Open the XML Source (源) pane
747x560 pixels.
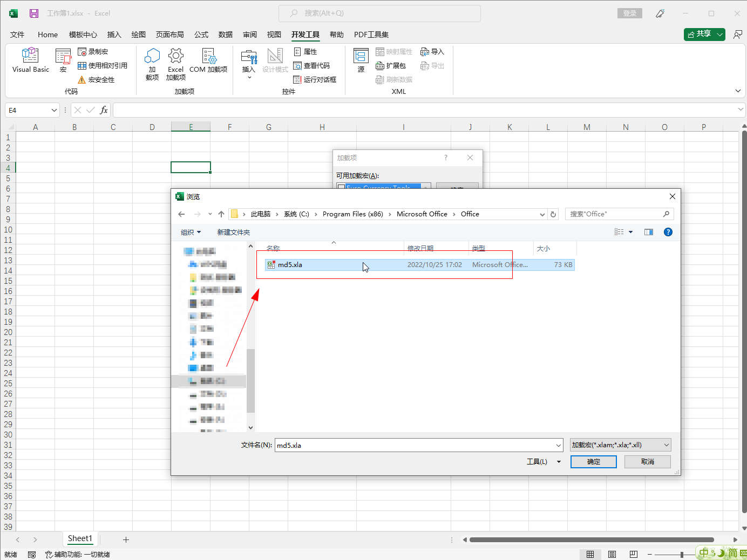(361, 60)
